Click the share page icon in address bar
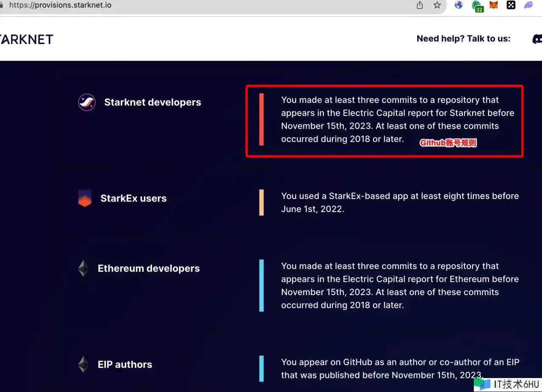Image resolution: width=542 pixels, height=392 pixels. click(x=420, y=5)
